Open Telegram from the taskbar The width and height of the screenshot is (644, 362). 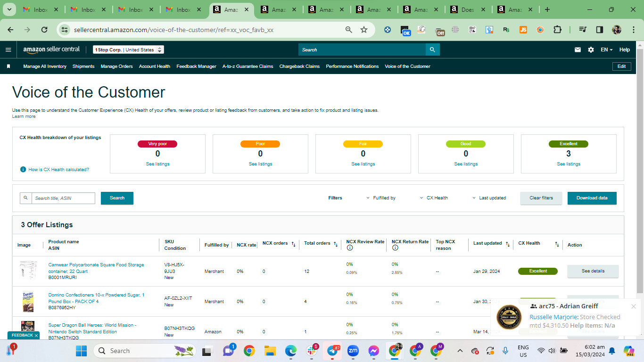[x=333, y=351]
